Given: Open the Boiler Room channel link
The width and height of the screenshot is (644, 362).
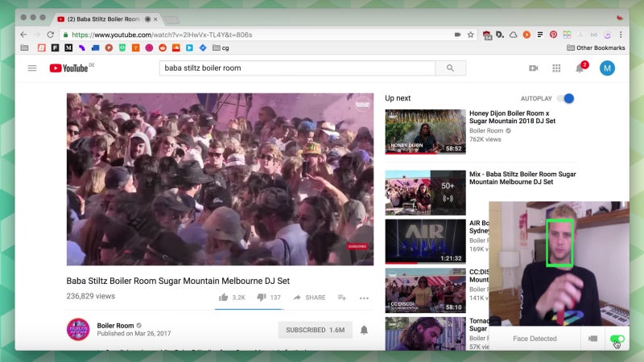Looking at the screenshot, I should click(114, 326).
